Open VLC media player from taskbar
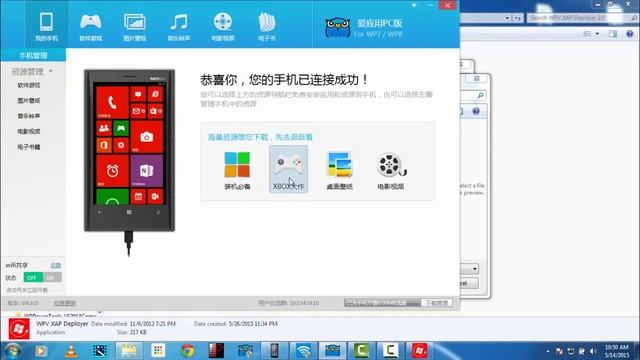This screenshot has width=640, height=360. pyautogui.click(x=71, y=351)
